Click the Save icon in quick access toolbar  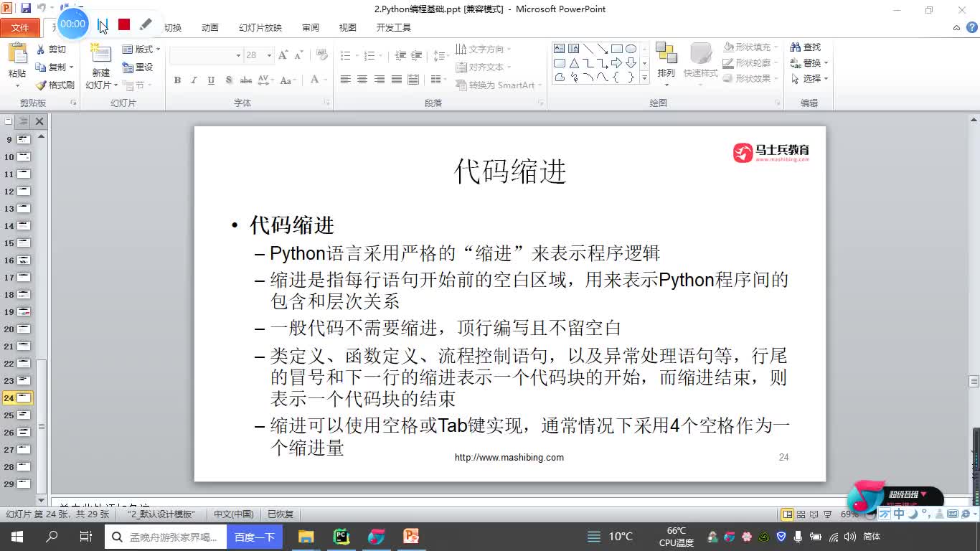point(26,9)
